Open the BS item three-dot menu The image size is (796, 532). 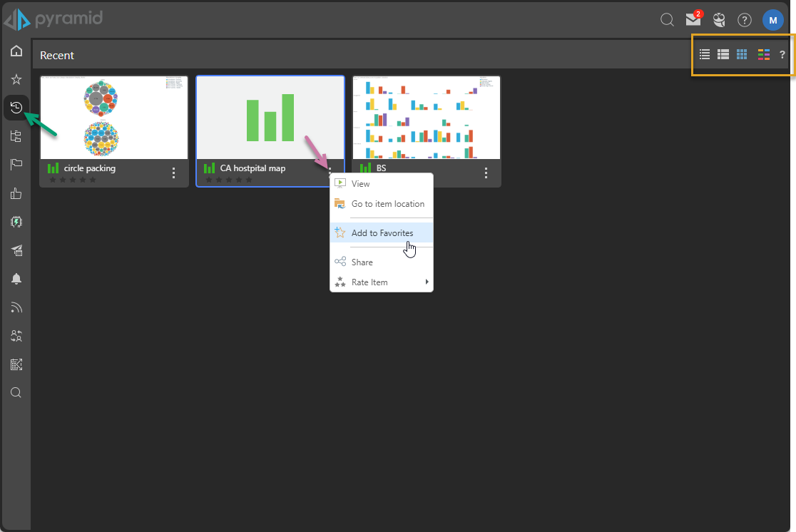486,173
